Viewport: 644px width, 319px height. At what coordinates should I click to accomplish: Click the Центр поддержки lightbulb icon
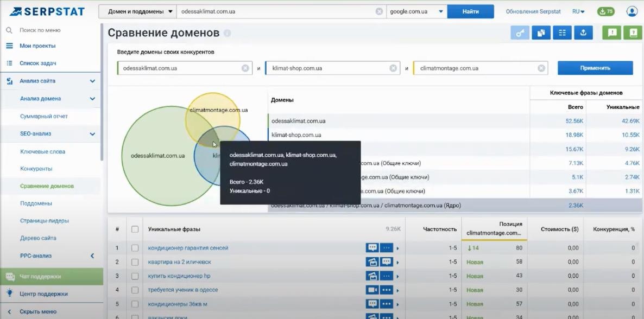point(10,293)
